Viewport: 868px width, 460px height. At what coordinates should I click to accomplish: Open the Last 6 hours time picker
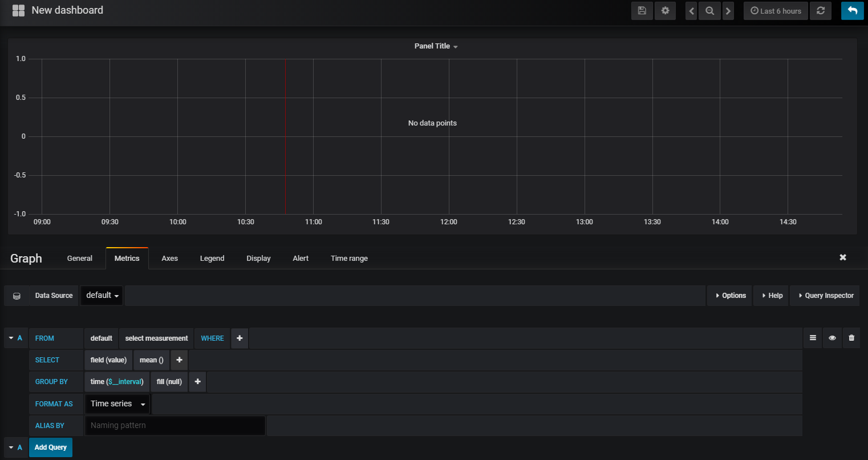pyautogui.click(x=776, y=11)
